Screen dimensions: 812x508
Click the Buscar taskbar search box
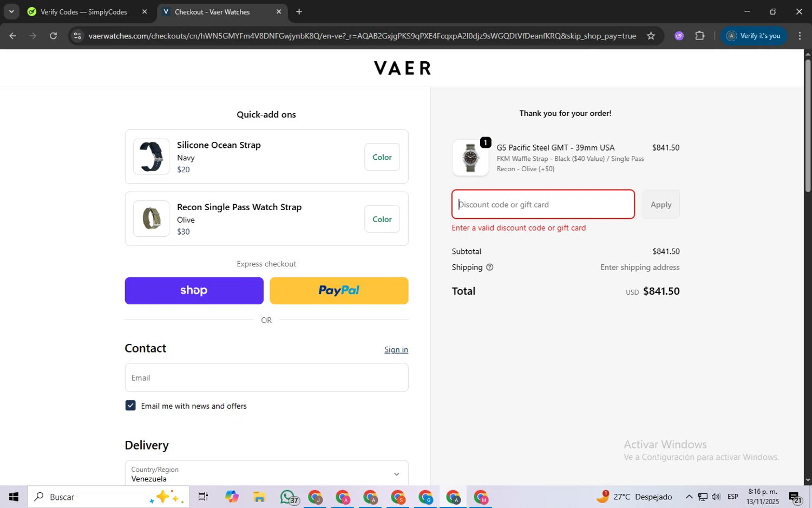click(108, 497)
